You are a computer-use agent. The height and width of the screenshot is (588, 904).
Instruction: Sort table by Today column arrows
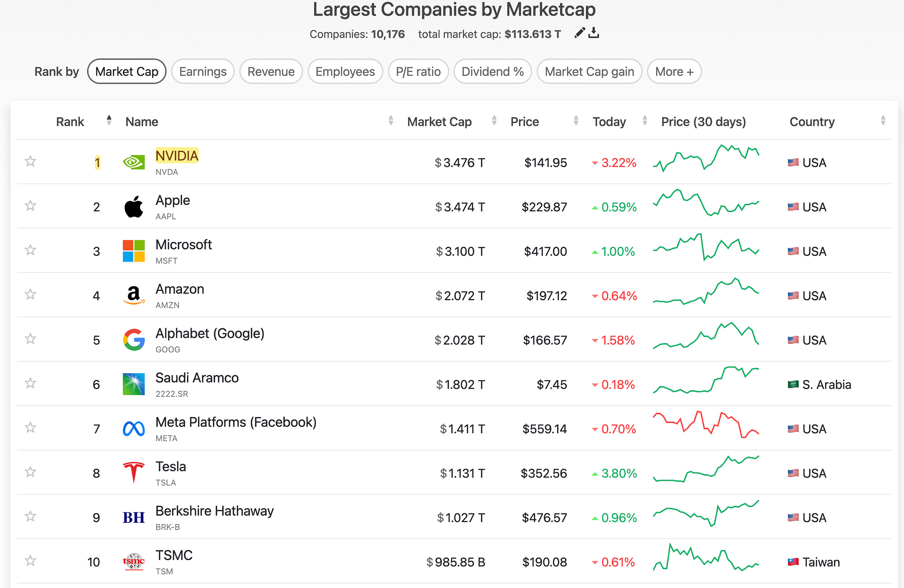(x=644, y=121)
